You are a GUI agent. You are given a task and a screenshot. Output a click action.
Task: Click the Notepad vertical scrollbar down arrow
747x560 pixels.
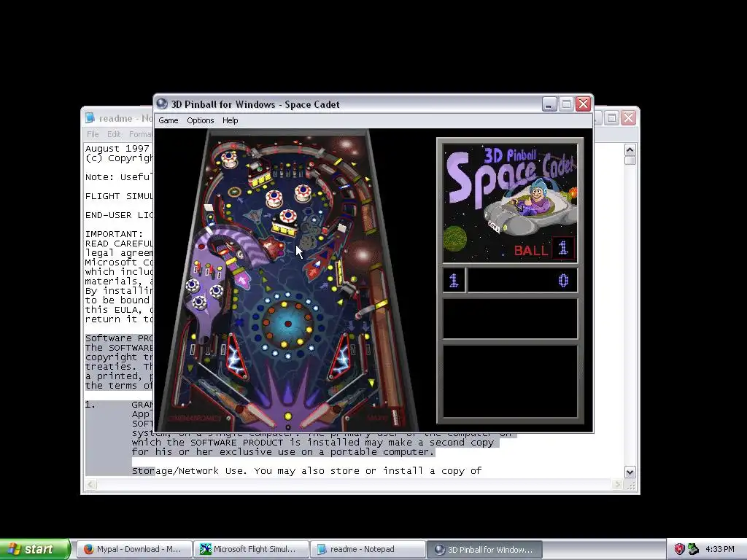coord(630,472)
